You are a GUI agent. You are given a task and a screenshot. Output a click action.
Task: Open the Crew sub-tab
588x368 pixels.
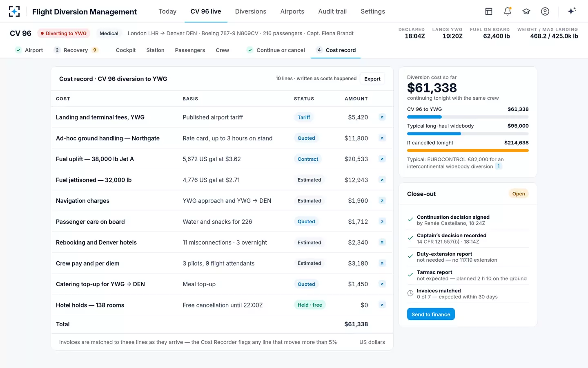point(223,50)
